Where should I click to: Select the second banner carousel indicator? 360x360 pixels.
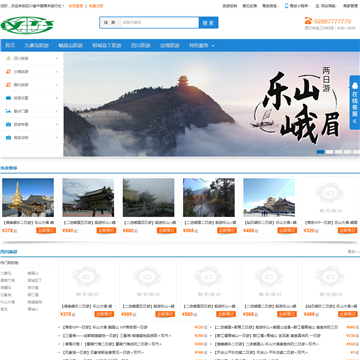(x=330, y=152)
